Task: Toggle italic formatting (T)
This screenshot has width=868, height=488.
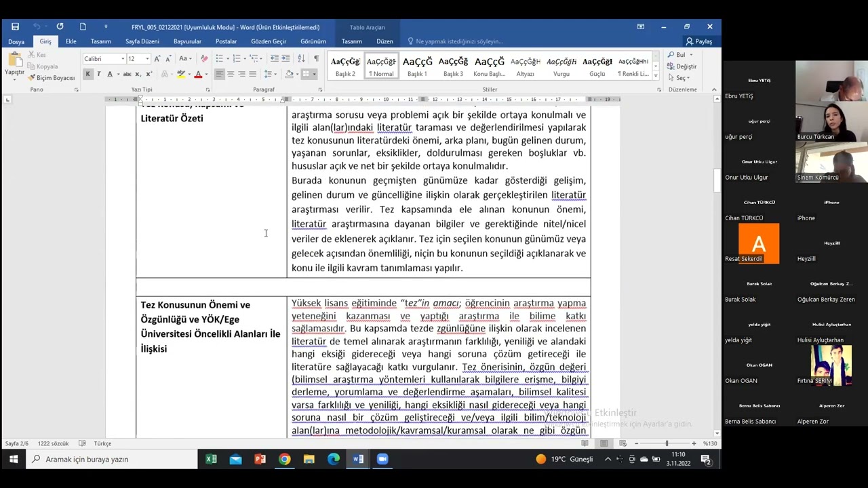Action: click(98, 74)
